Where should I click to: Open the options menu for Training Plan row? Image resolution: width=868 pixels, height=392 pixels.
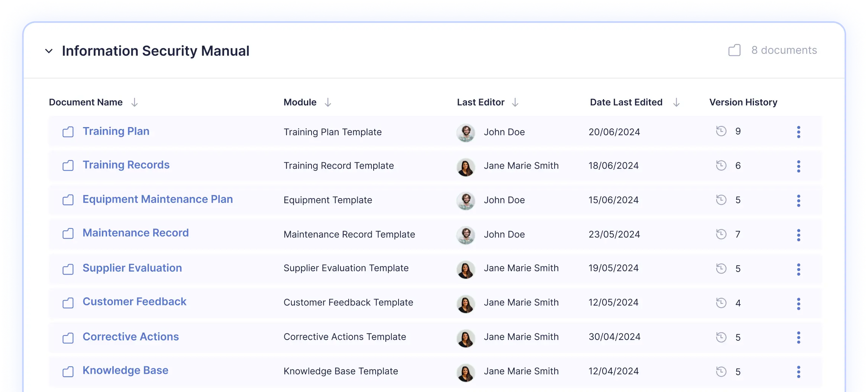pyautogui.click(x=798, y=132)
